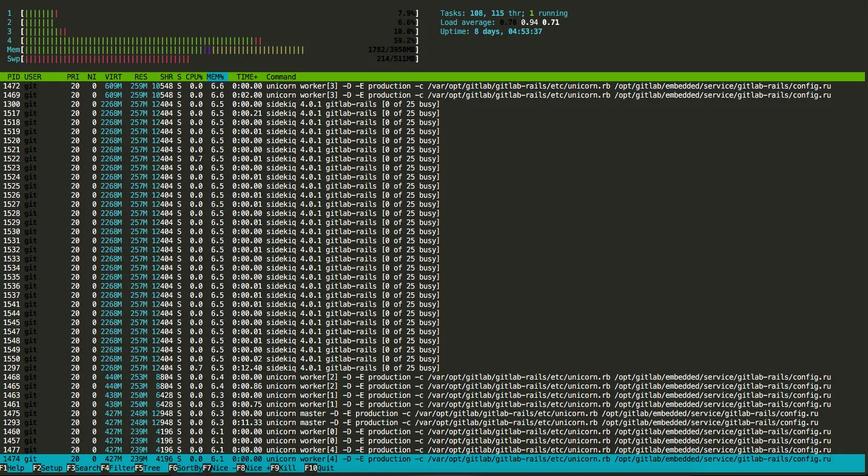Select the sidekiq row with PID 1519
The width and height of the screenshot is (868, 476).
434,132
